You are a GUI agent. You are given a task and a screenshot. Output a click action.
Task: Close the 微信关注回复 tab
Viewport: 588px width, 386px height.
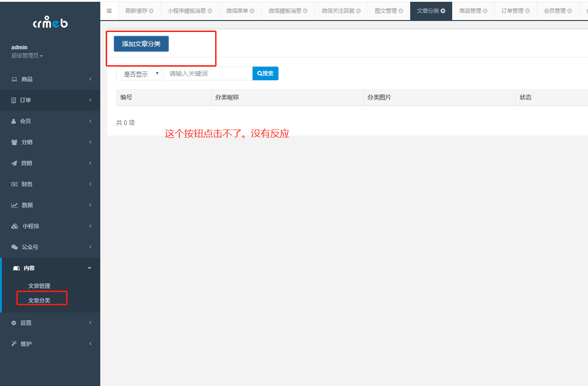(359, 11)
